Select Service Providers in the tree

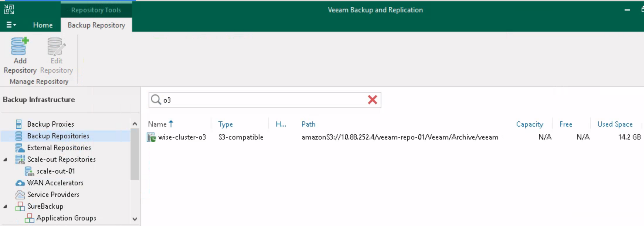pyautogui.click(x=53, y=194)
